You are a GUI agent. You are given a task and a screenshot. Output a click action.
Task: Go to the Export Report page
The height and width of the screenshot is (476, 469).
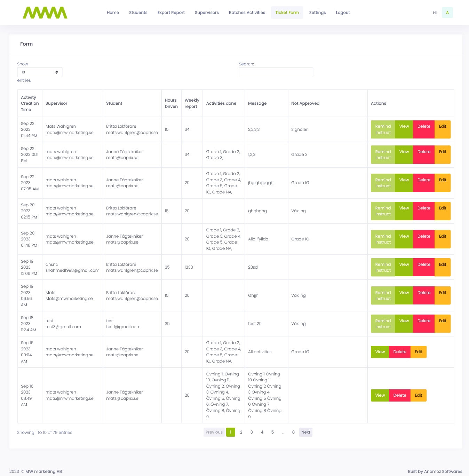coord(171,13)
